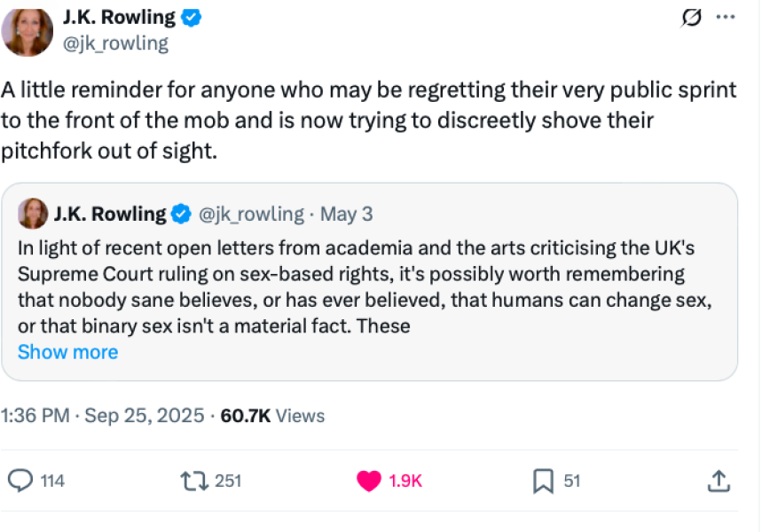Click the verified badge in quoted tweet

pyautogui.click(x=181, y=214)
